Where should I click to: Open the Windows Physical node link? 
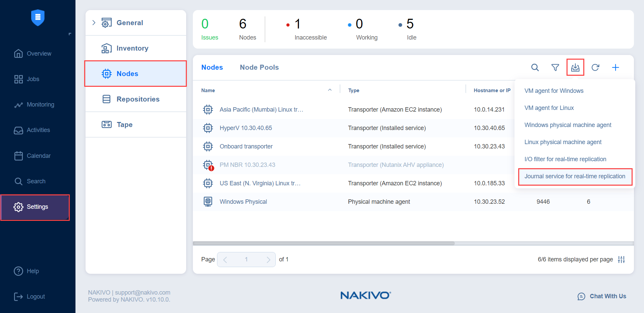[243, 202]
